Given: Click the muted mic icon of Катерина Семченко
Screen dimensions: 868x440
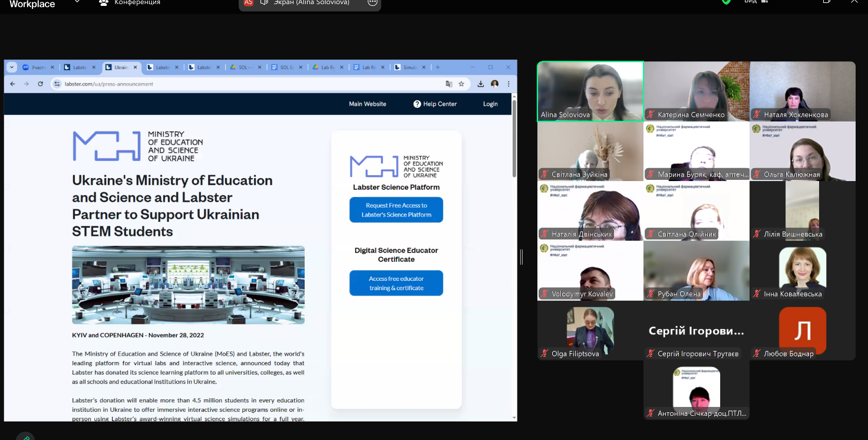Looking at the screenshot, I should pos(651,114).
